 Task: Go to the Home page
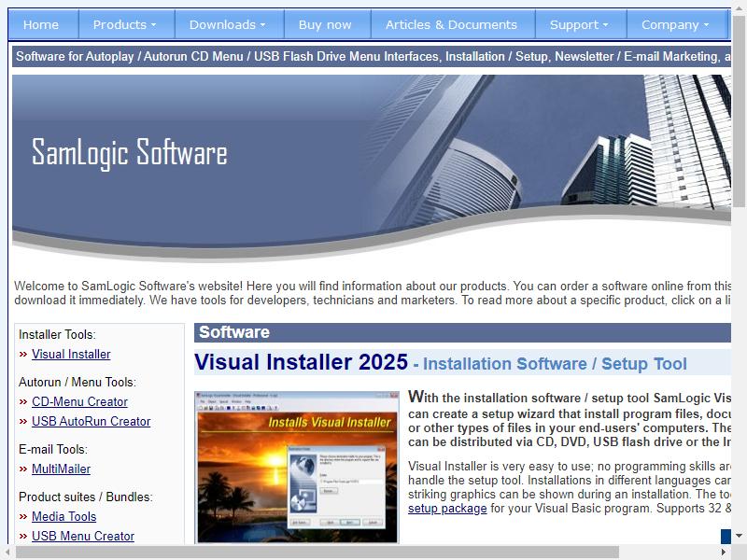click(41, 25)
